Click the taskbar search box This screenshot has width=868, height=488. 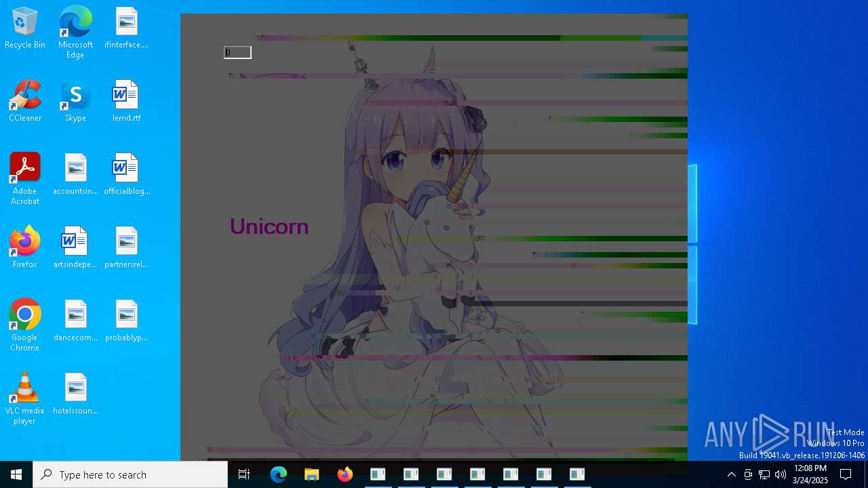130,474
